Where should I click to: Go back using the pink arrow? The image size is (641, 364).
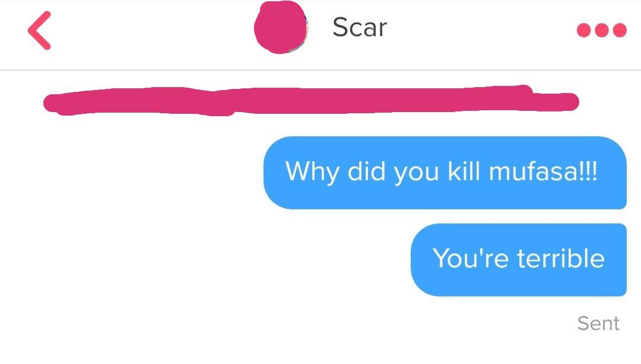39,31
